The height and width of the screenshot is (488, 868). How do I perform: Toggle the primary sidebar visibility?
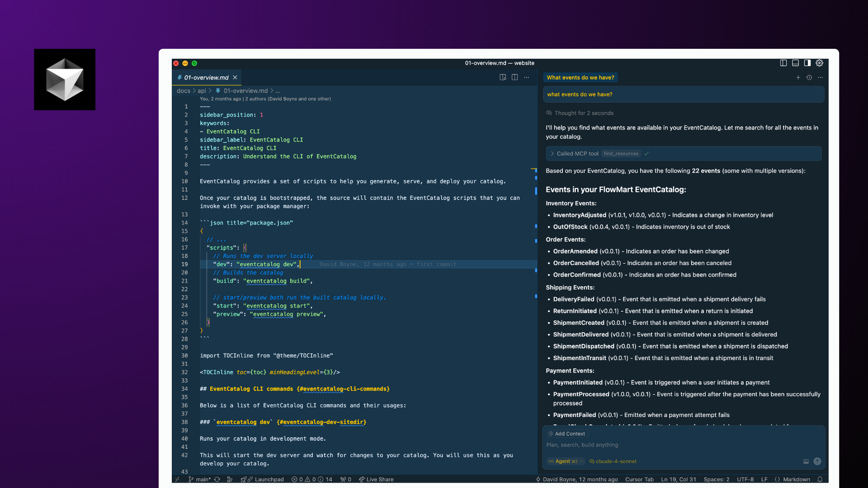(x=783, y=63)
